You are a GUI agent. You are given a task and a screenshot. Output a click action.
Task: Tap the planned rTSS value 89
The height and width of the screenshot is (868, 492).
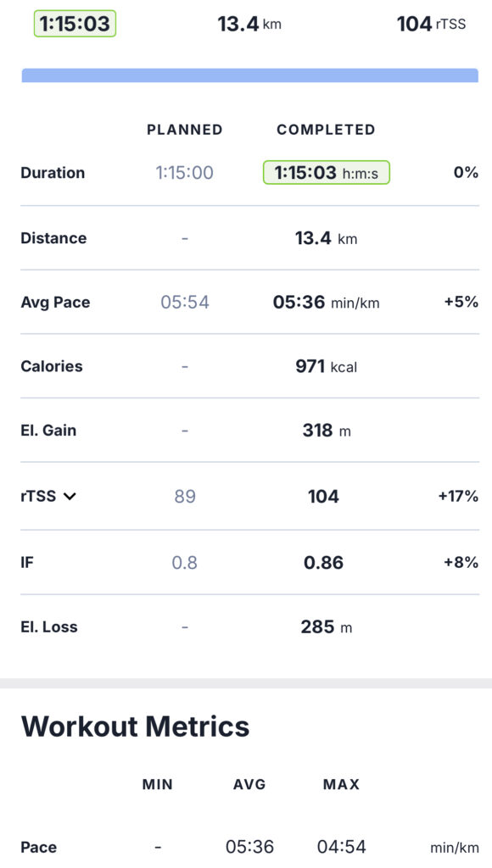coord(185,496)
